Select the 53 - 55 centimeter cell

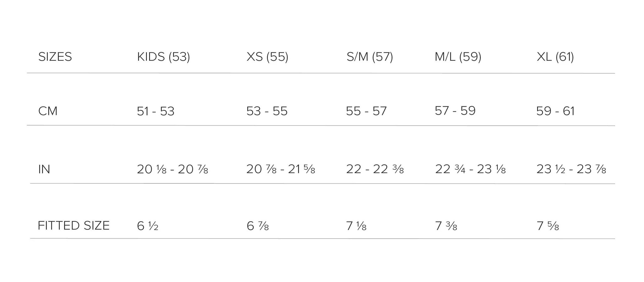pyautogui.click(x=267, y=111)
